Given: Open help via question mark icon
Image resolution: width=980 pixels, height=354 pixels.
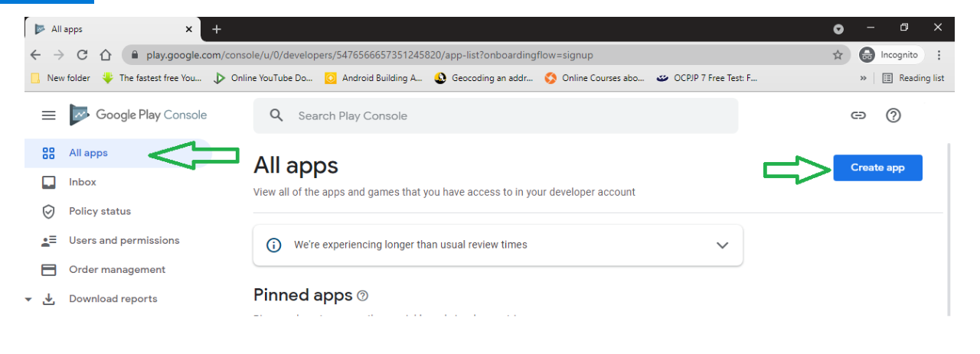Looking at the screenshot, I should point(893,115).
